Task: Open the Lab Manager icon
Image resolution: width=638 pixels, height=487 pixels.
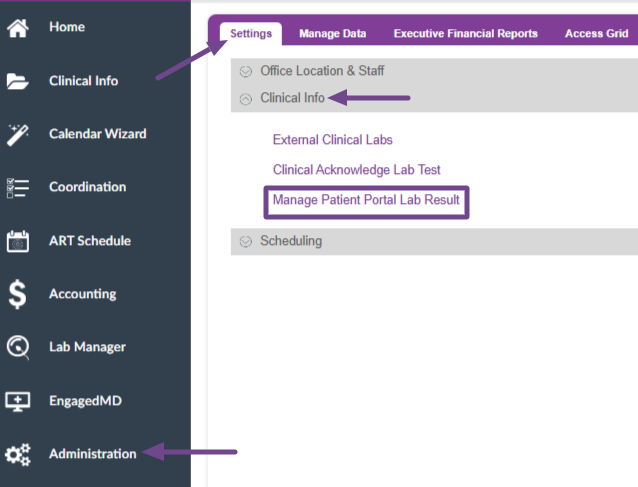Action: click(x=17, y=347)
